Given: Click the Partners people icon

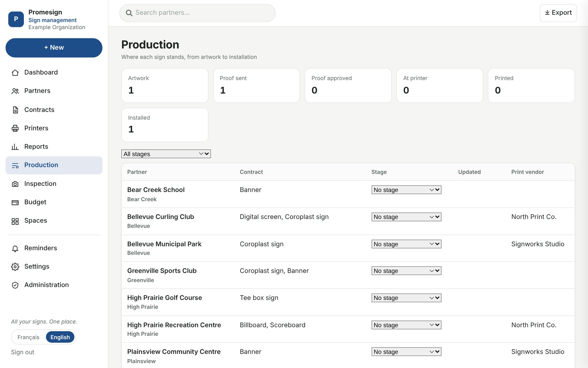Looking at the screenshot, I should click(15, 91).
